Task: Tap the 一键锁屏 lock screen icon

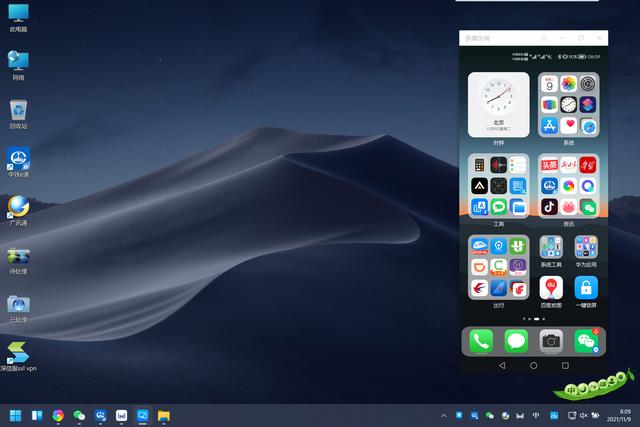Action: [x=586, y=288]
